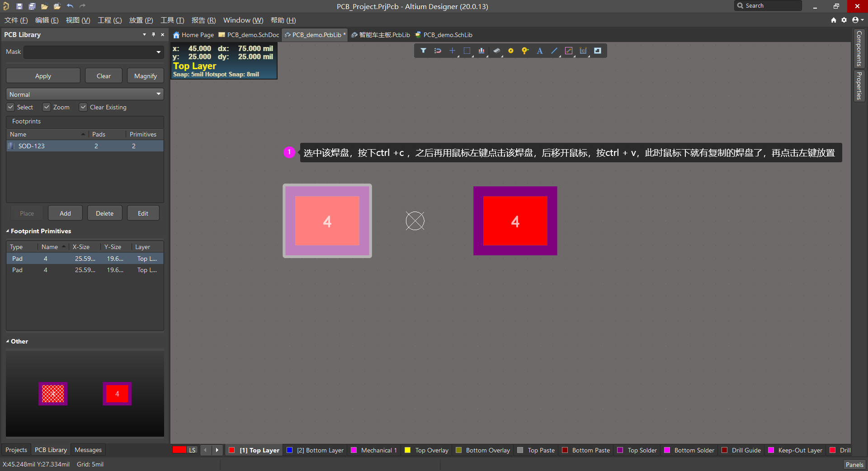
Task: Click the Save All documents icon
Action: pyautogui.click(x=32, y=6)
